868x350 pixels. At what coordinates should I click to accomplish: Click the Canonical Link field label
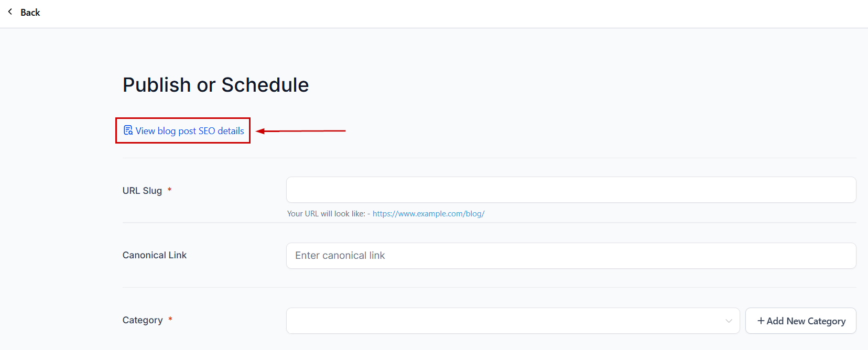(x=155, y=255)
